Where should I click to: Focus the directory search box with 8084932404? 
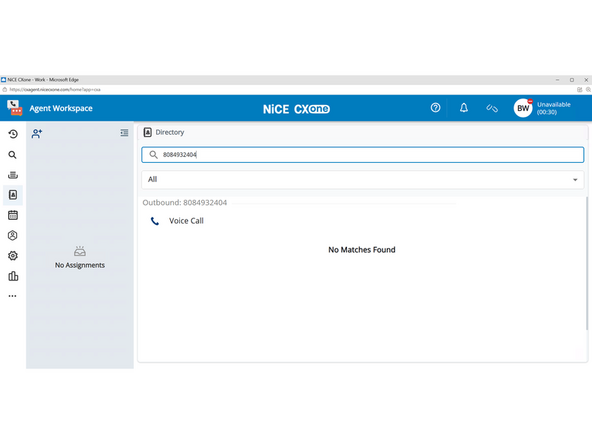point(362,155)
